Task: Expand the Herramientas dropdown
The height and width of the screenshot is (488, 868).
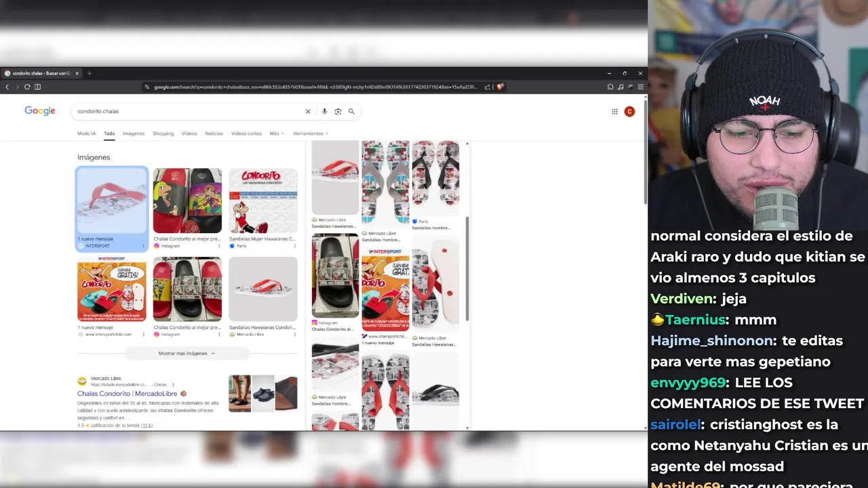Action: tap(310, 134)
